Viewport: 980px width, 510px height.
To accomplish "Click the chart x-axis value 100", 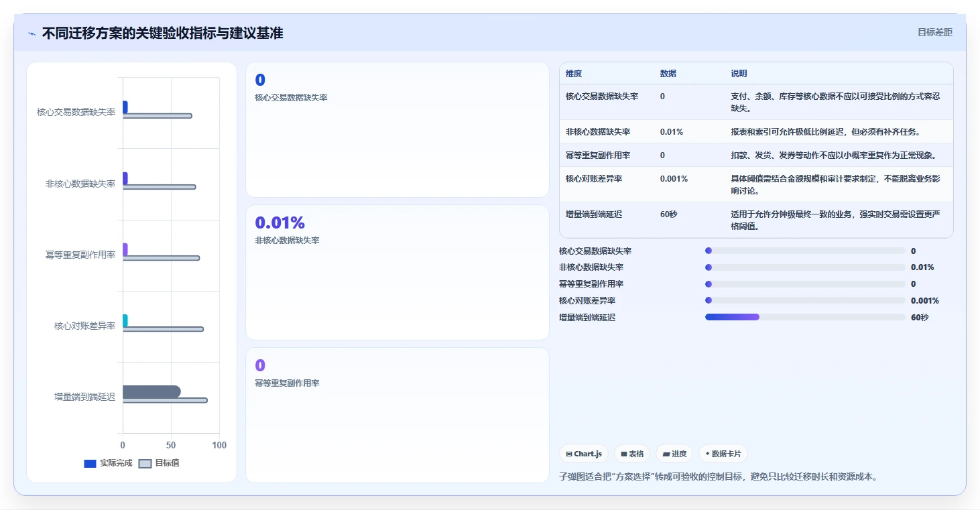I will coord(219,445).
